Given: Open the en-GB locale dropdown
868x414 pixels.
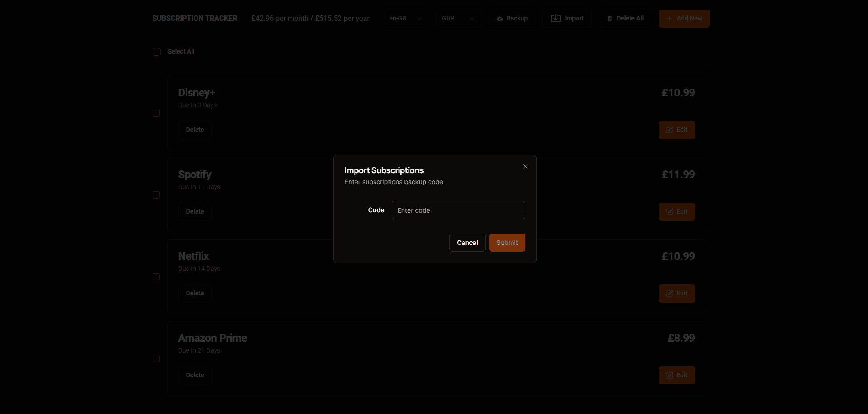Looking at the screenshot, I should 406,19.
